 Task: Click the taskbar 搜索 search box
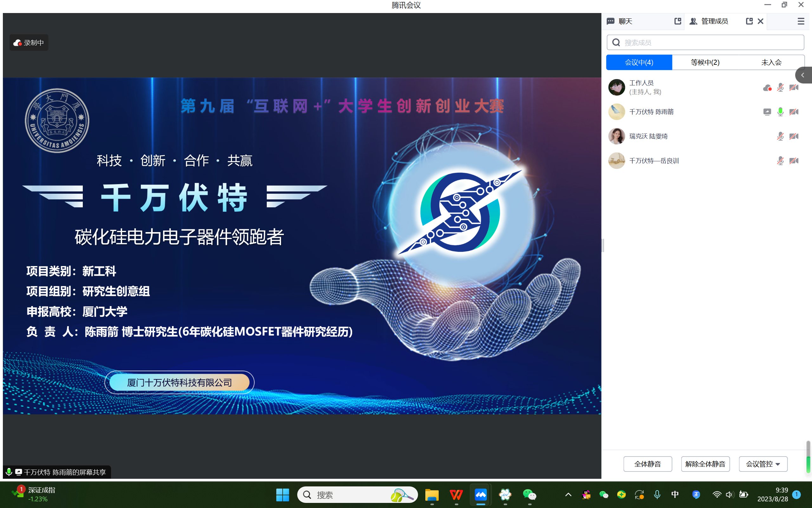[357, 495]
